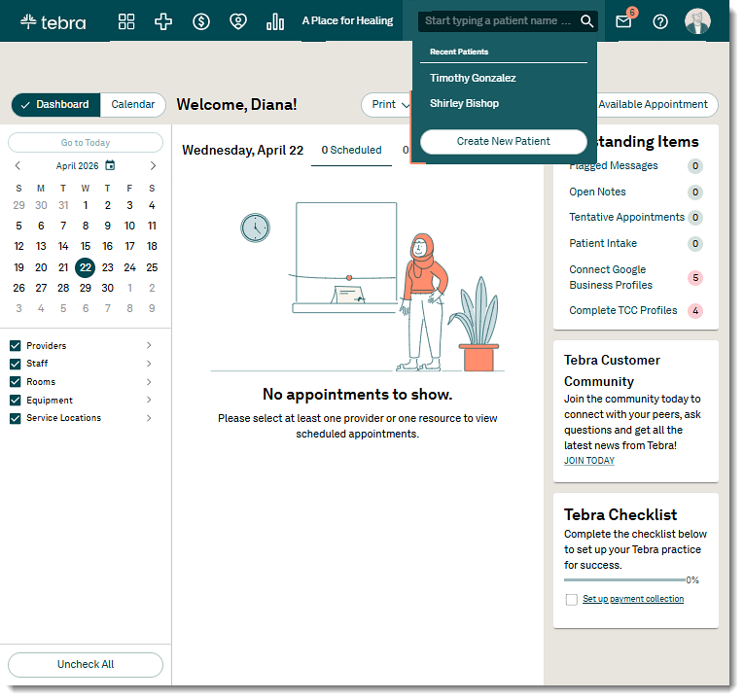Open the JOIN TODAY link

pos(588,461)
